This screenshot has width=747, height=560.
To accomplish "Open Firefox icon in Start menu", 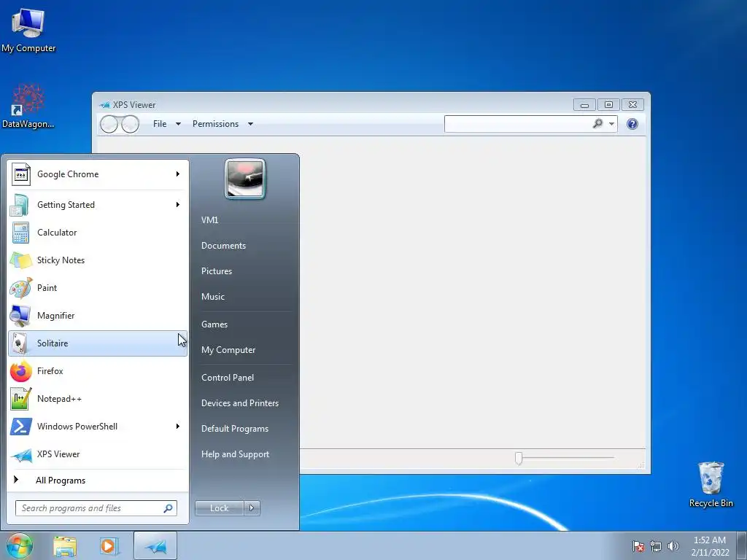I will pyautogui.click(x=21, y=371).
